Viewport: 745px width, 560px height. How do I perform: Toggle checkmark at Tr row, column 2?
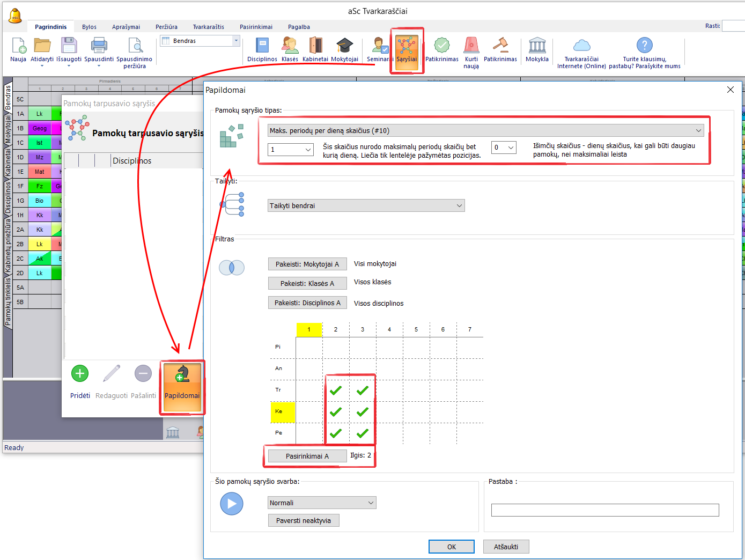pyautogui.click(x=336, y=390)
